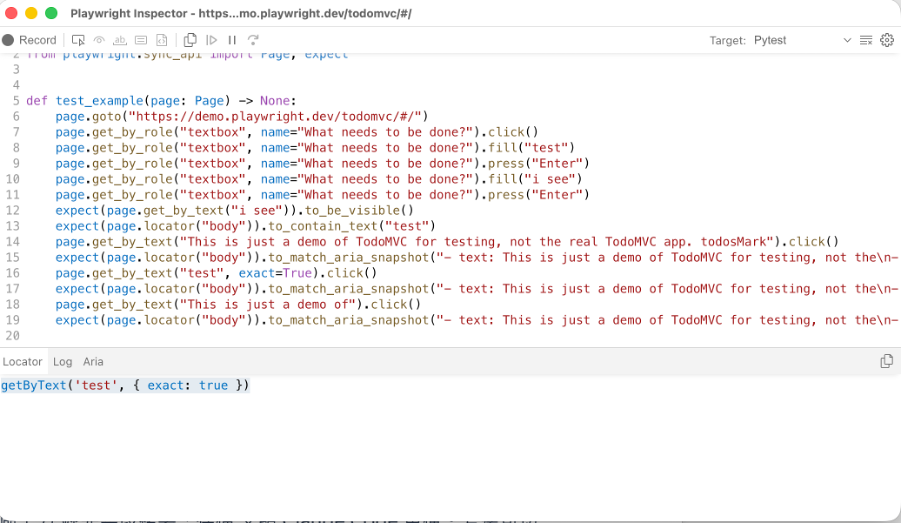Click line 11 press("Enter") code
The height and width of the screenshot is (524, 902).
322,195
